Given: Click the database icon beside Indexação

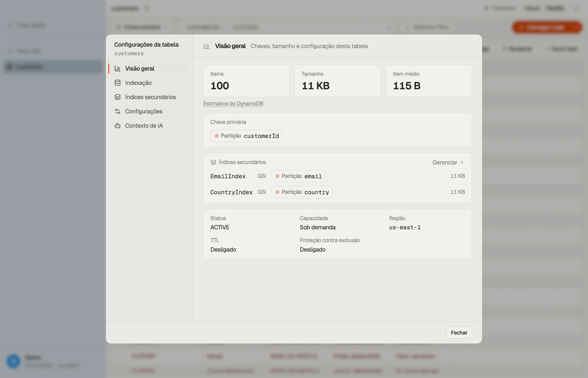Looking at the screenshot, I should 118,83.
